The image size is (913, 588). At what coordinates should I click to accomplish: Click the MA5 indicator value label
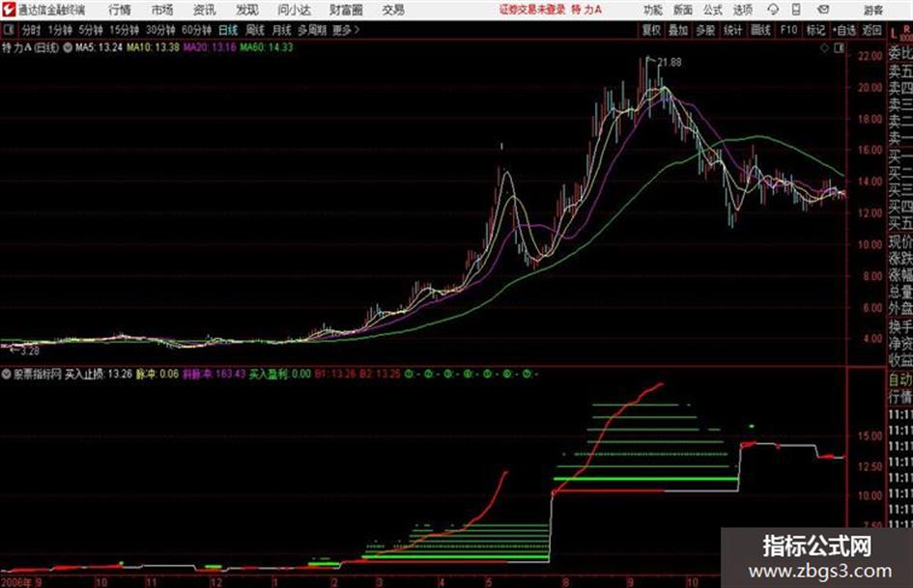click(x=99, y=47)
